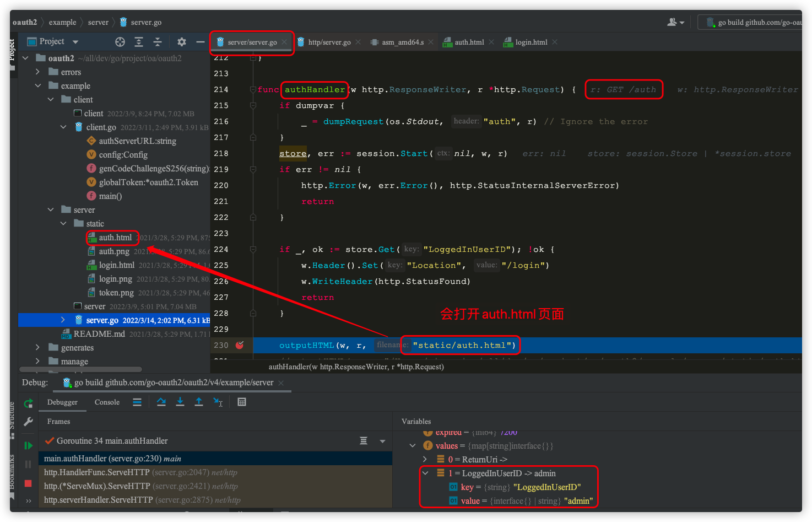Close the go build debug session tab
Screen dimensions: 812x522
coord(281,383)
